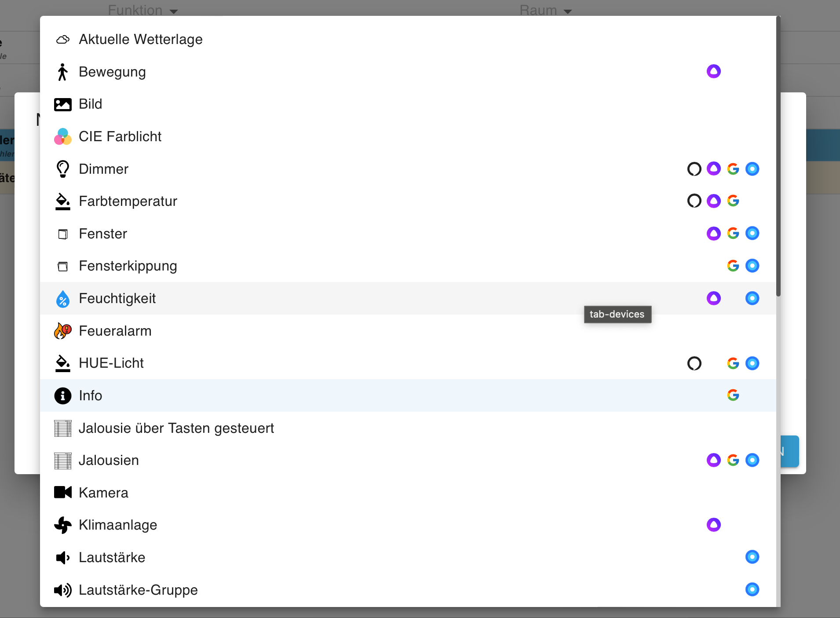
Task: Click the fire alarm icon for Feueralarm
Action: coord(63,331)
